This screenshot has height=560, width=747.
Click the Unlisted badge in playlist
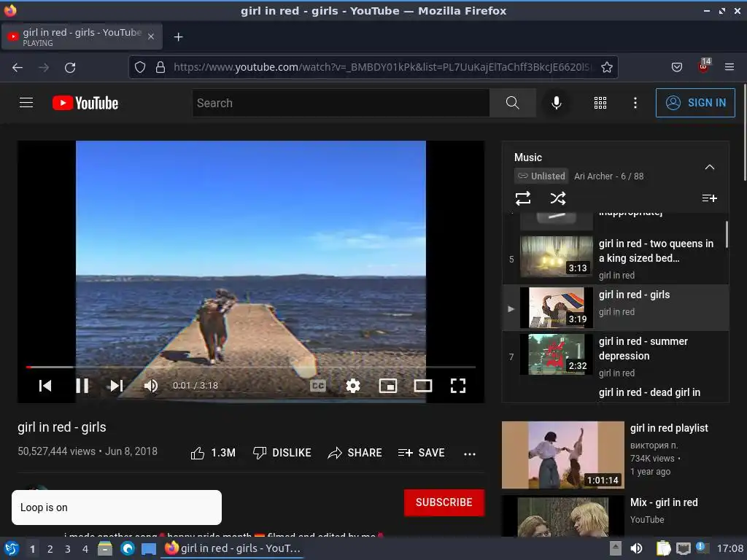pos(541,176)
